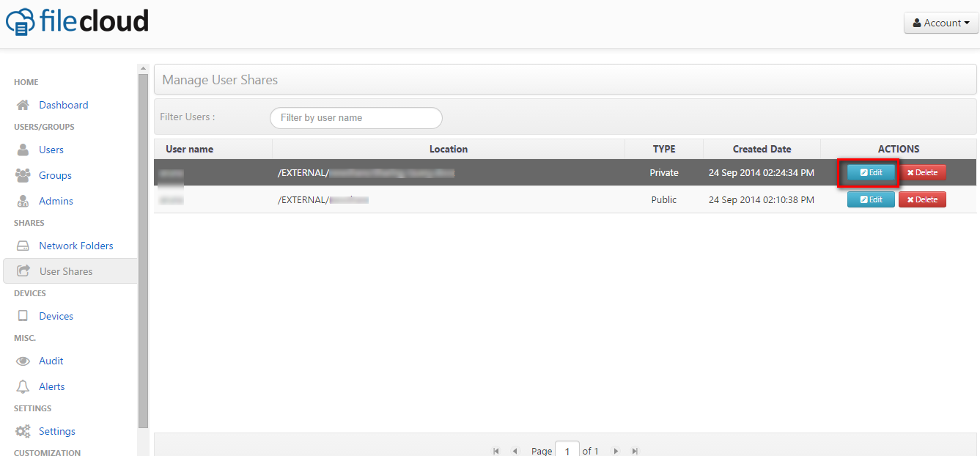Click the Users person icon
Image resolution: width=980 pixels, height=456 pixels.
(x=23, y=150)
